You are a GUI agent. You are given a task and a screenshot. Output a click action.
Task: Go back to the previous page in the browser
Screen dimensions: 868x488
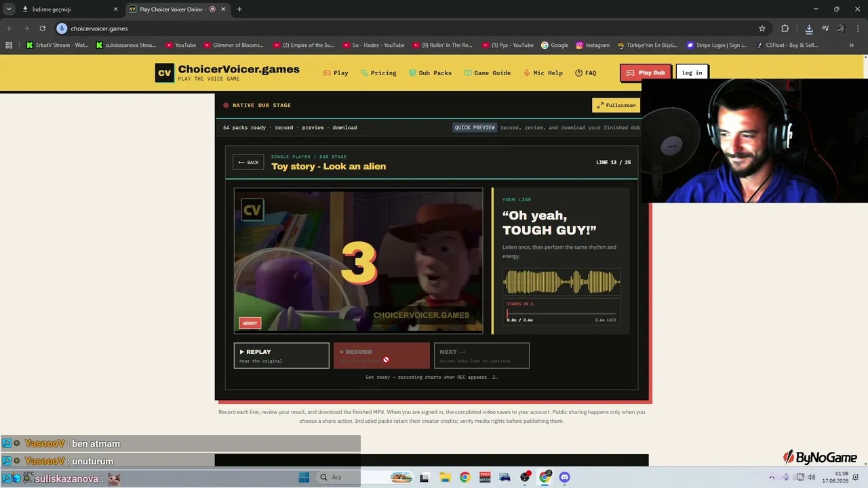(9, 28)
